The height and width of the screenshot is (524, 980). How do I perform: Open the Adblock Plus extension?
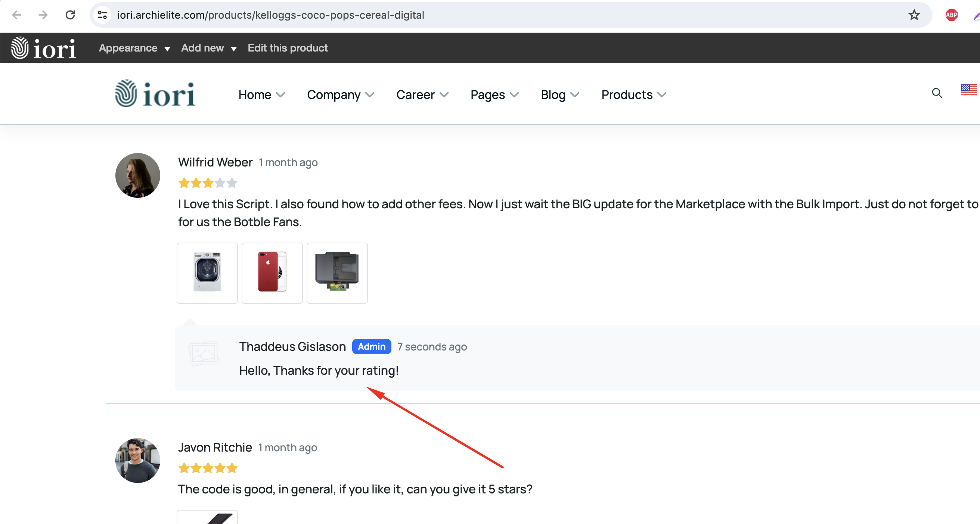951,15
